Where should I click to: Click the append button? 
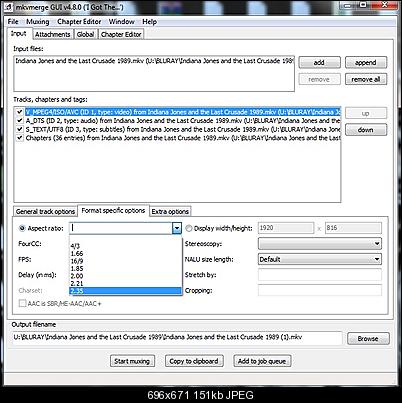tap(366, 62)
